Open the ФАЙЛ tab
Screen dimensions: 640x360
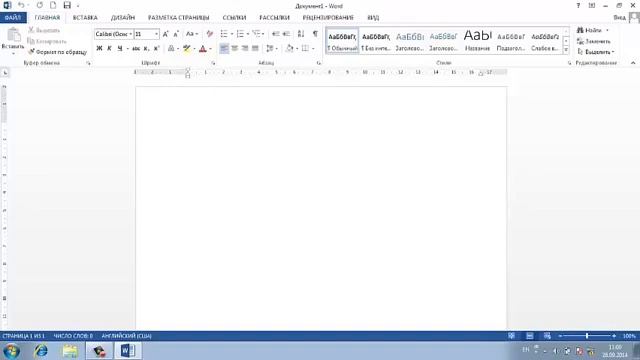coord(13,18)
